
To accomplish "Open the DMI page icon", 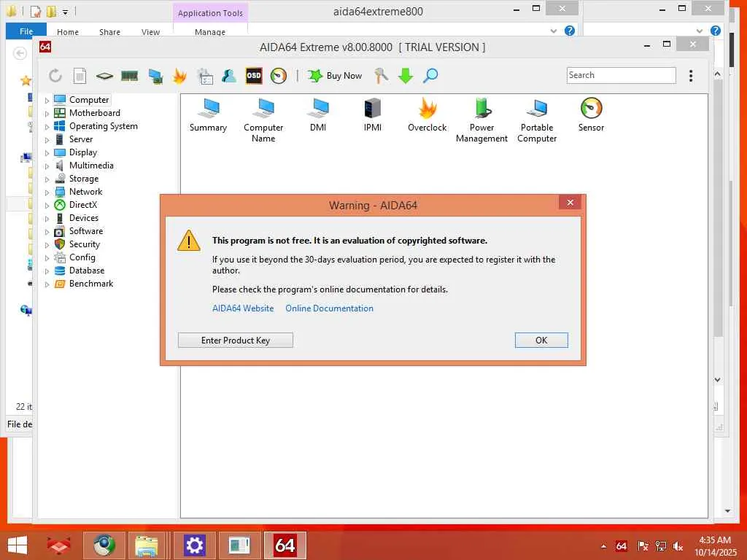I will 318,114.
